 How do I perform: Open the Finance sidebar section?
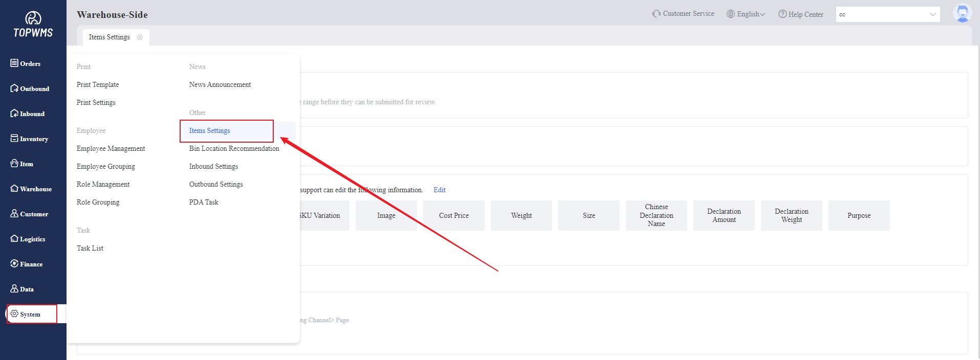(x=27, y=264)
